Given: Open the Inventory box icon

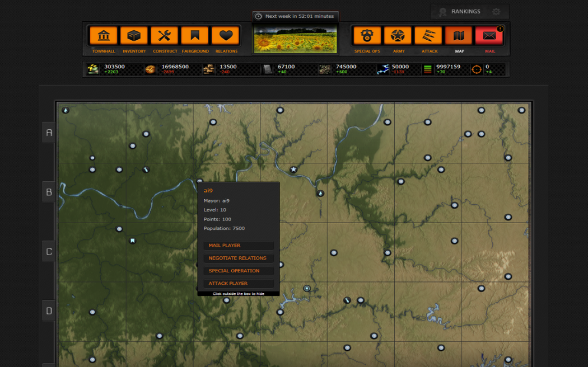Looking at the screenshot, I should pyautogui.click(x=134, y=36).
